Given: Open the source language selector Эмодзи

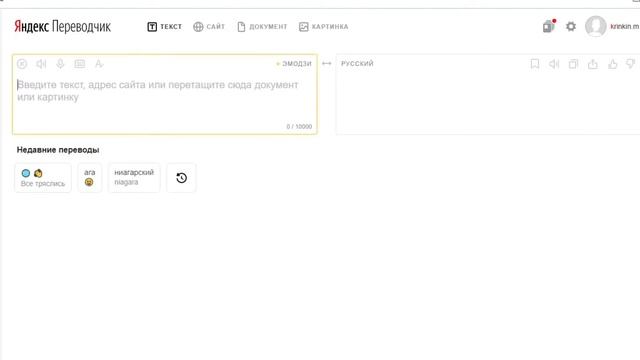Looking at the screenshot, I should coord(294,64).
